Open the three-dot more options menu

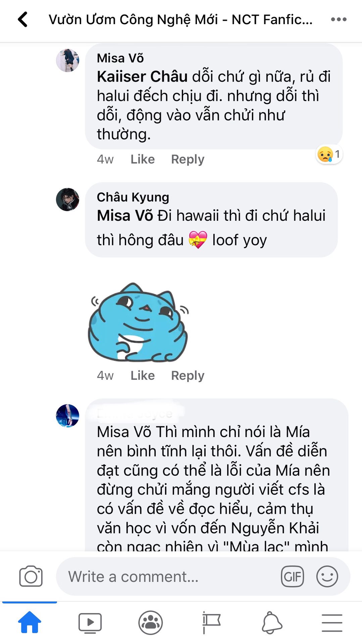[339, 19]
